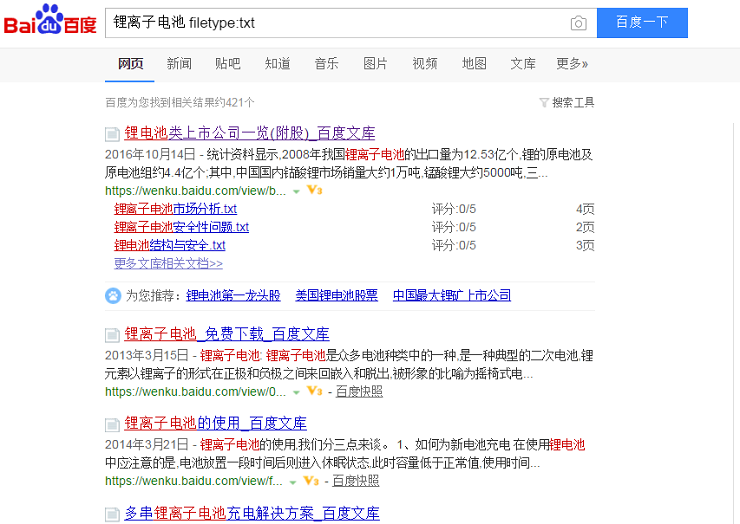Click the Baidu logo
Image resolution: width=740 pixels, height=524 pixels.
point(50,20)
